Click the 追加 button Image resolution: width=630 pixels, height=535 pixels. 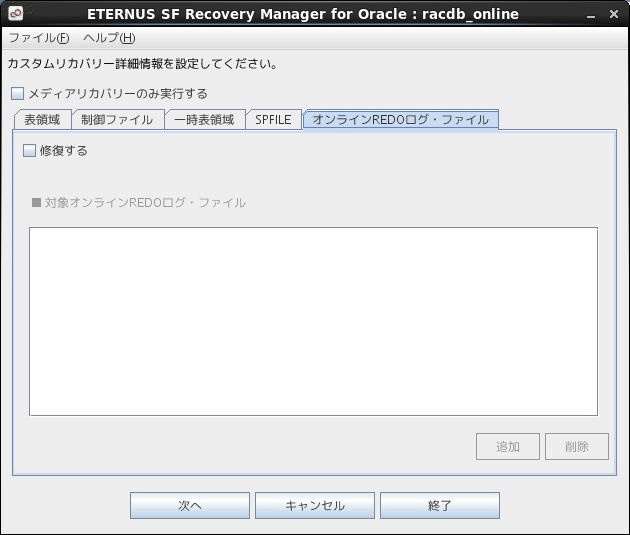point(508,446)
